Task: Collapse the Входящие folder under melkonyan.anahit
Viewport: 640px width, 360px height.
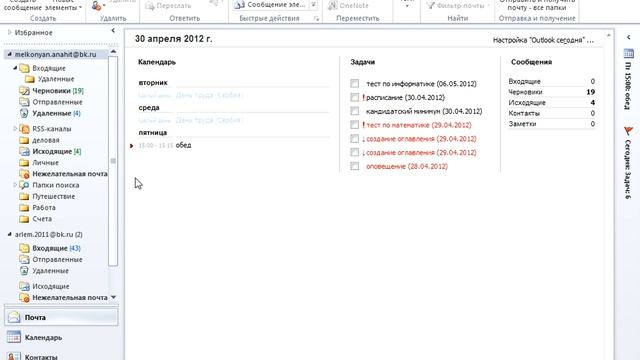Action: 15,68
